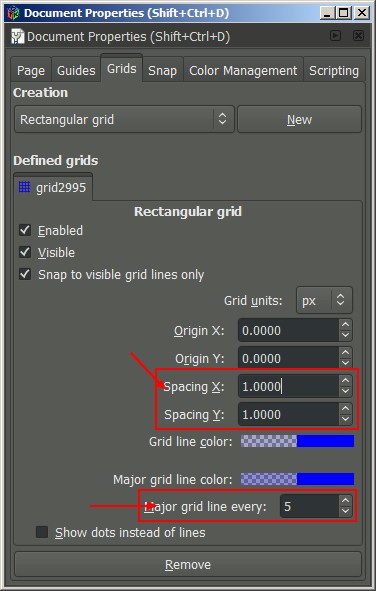Enable Show dots instead of lines
The width and height of the screenshot is (376, 591).
[41, 532]
